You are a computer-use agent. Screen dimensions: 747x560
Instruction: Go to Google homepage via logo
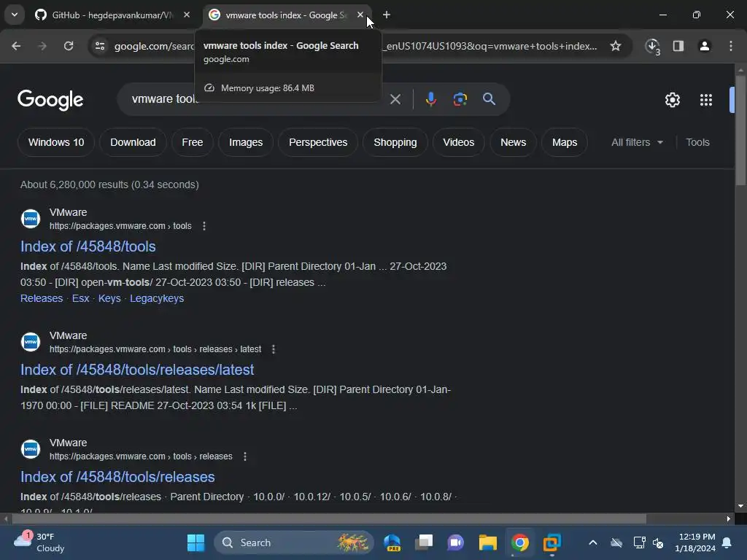(x=50, y=99)
